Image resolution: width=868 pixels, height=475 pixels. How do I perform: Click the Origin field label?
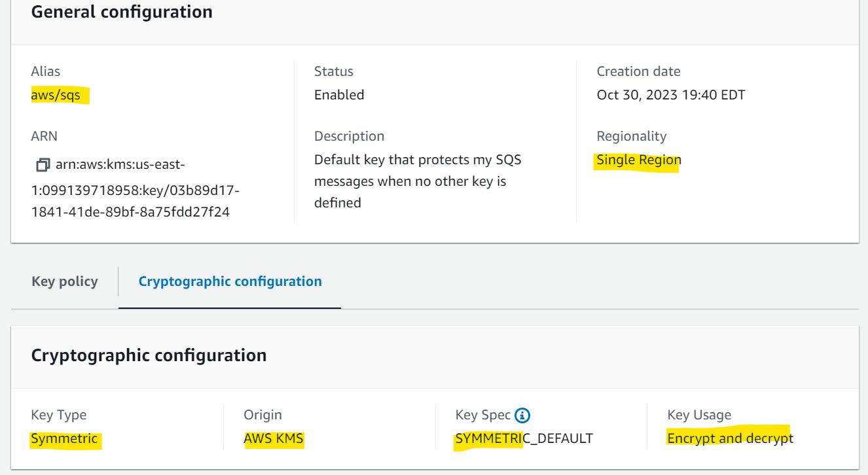[263, 415]
